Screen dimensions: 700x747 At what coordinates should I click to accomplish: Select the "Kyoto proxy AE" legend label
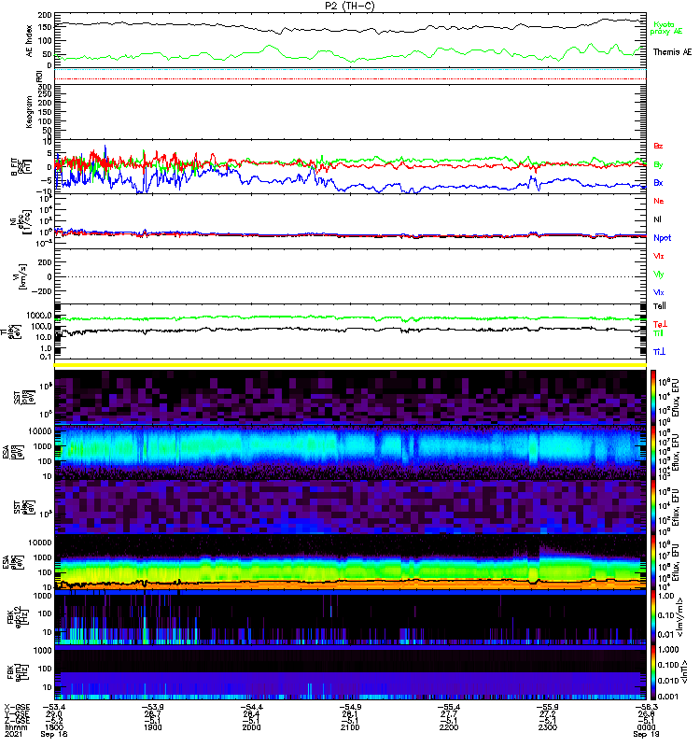665,28
